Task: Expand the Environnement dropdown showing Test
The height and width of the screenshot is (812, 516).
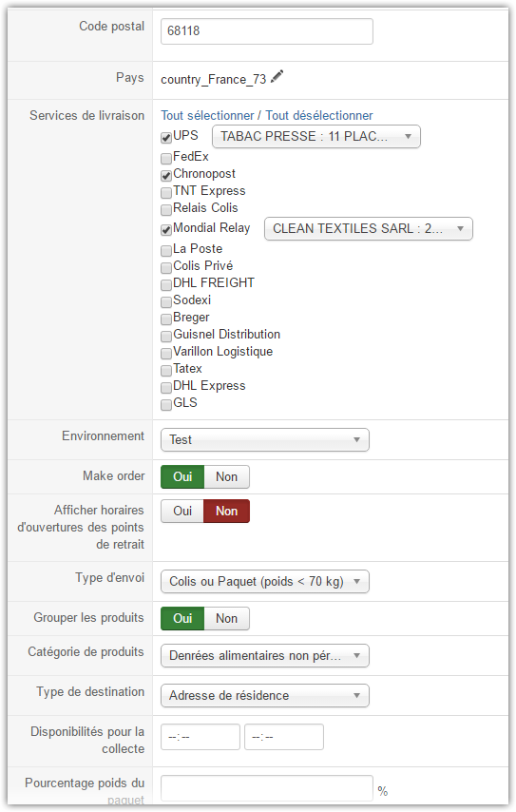Action: [x=265, y=439]
